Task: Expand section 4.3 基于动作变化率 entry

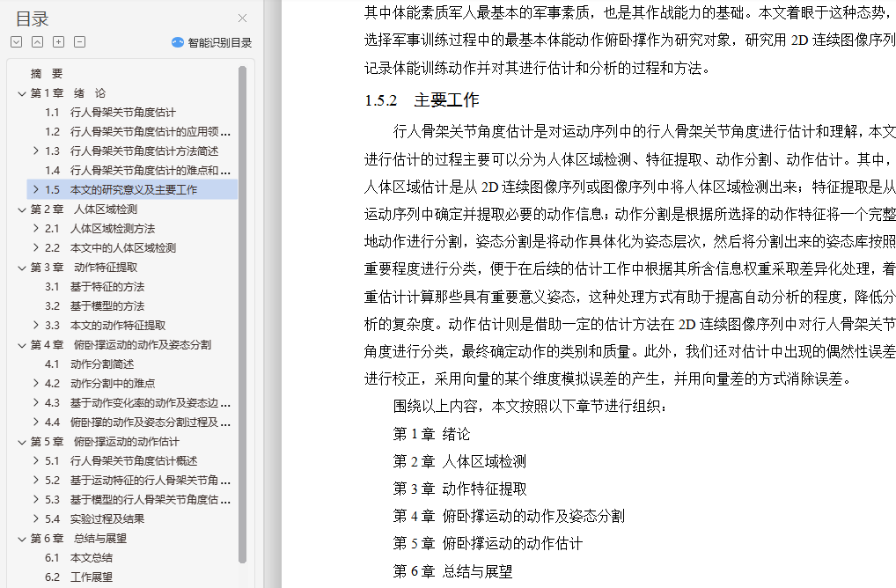Action: (x=36, y=403)
